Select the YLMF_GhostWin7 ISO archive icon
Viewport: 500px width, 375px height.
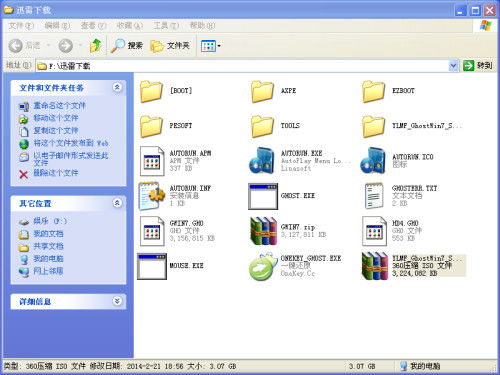[375, 266]
